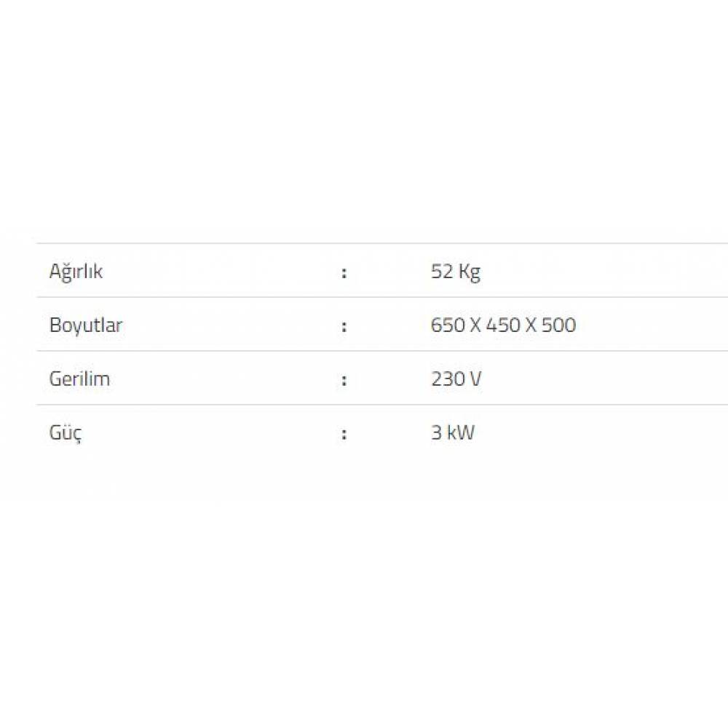Select the 230 V voltage value
Screen dimensions: 728x728
coord(455,379)
